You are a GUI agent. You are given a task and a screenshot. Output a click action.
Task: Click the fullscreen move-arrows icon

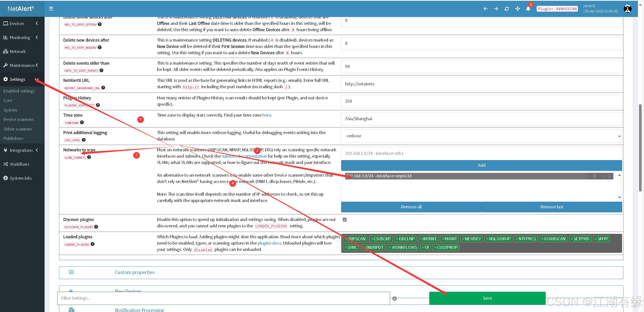518,9
